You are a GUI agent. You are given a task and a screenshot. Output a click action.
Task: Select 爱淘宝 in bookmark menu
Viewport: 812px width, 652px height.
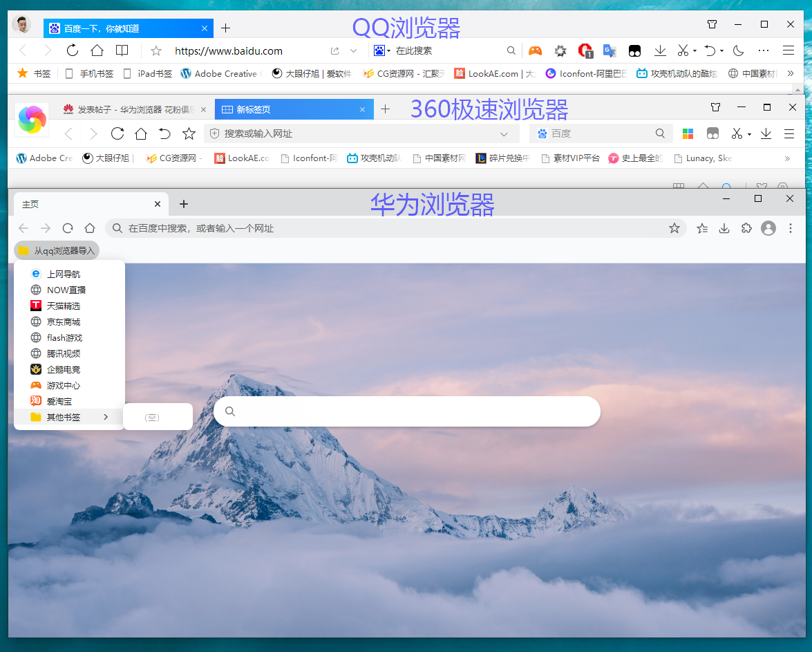point(69,401)
